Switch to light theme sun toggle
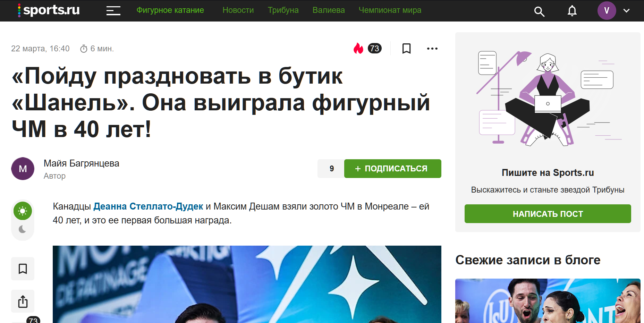Screen dimensions: 644x323 point(23,211)
